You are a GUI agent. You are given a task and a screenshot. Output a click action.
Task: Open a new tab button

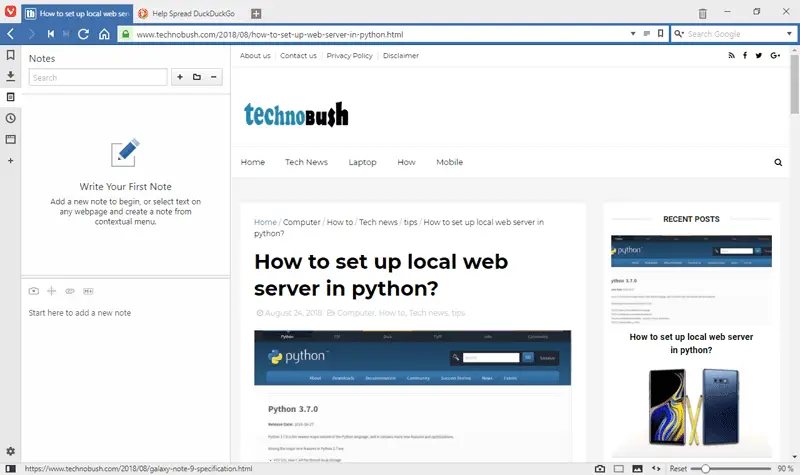[256, 14]
